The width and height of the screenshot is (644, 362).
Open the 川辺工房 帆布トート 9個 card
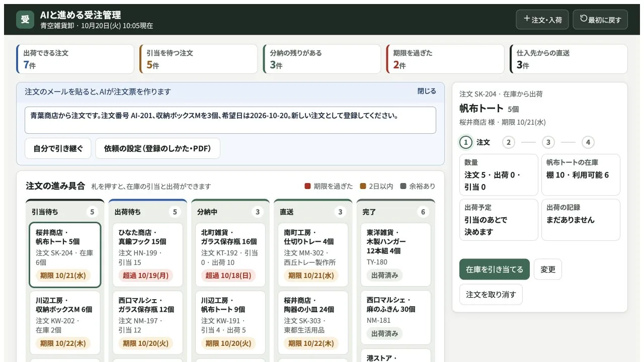(x=230, y=323)
